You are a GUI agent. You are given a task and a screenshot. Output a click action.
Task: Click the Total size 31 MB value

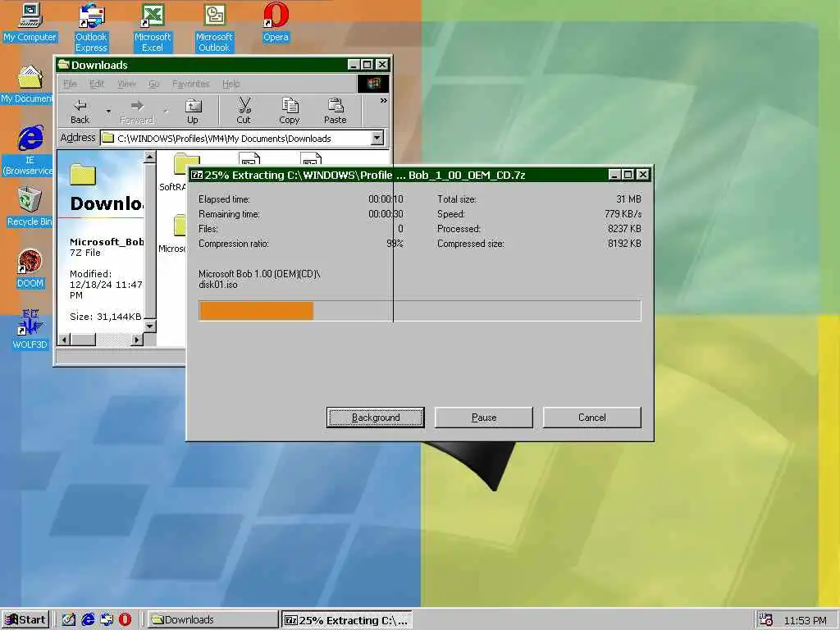pos(628,199)
